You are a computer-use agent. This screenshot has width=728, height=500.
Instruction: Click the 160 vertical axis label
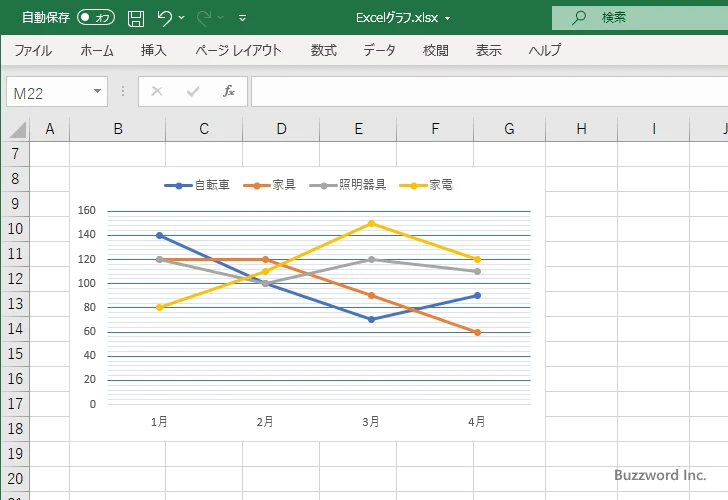point(87,210)
